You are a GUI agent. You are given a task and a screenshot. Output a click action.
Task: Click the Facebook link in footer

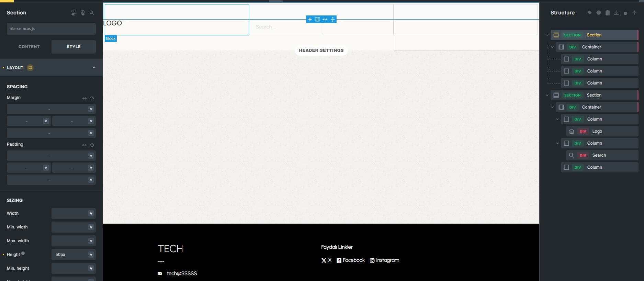351,260
